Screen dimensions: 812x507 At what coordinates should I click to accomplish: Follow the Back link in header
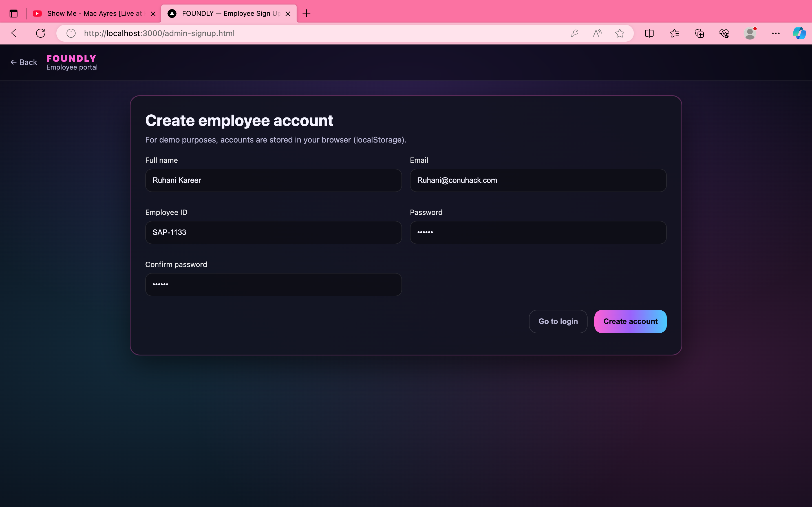tap(24, 62)
